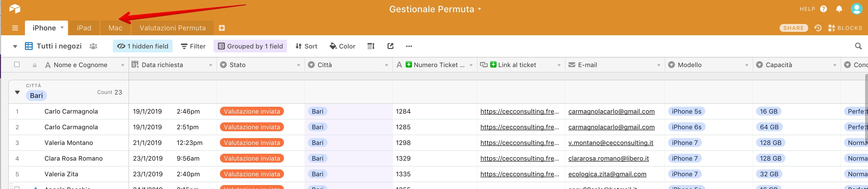This screenshot has height=189, width=868.
Task: Select cell Valeria Montano
Action: click(x=69, y=143)
